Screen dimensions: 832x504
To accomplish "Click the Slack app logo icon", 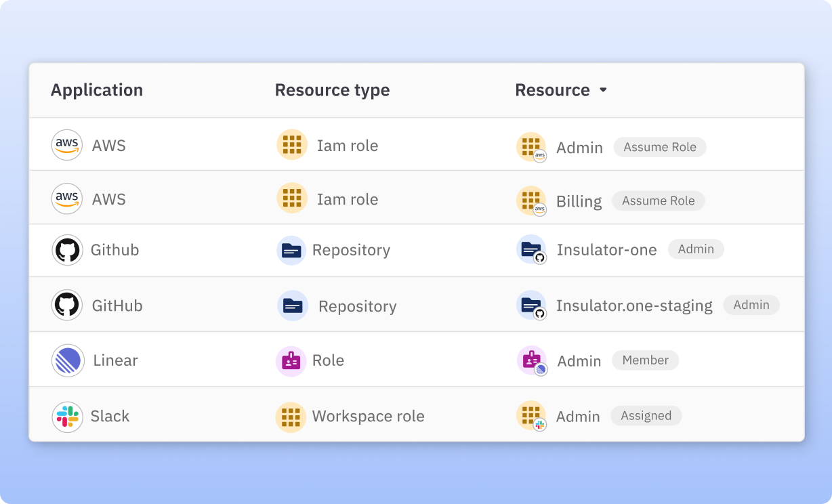I will pyautogui.click(x=68, y=417).
